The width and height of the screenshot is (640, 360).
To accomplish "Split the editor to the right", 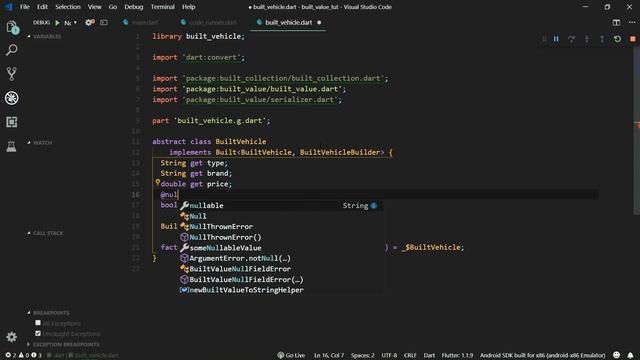I will (x=616, y=22).
